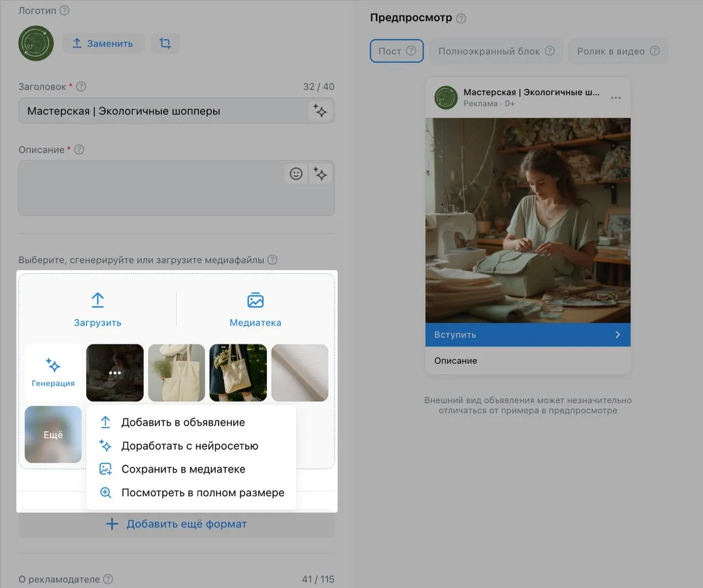Replace the logo using the Заменить button

pos(103,43)
